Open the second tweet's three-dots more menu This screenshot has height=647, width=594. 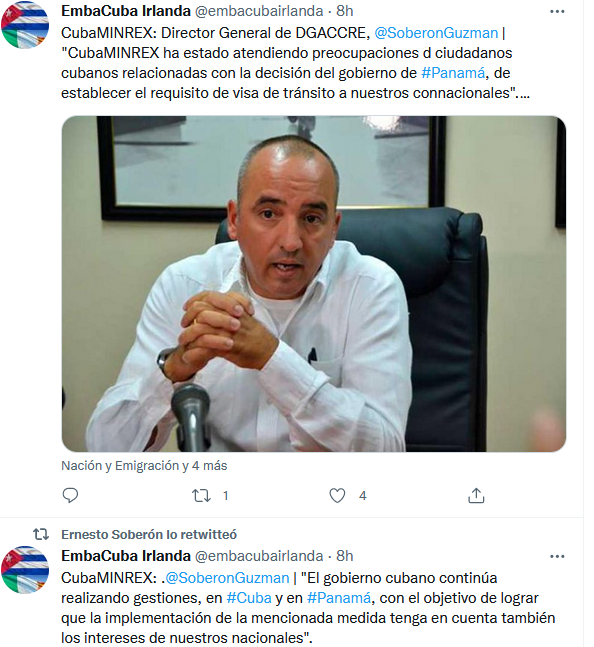[x=557, y=557]
